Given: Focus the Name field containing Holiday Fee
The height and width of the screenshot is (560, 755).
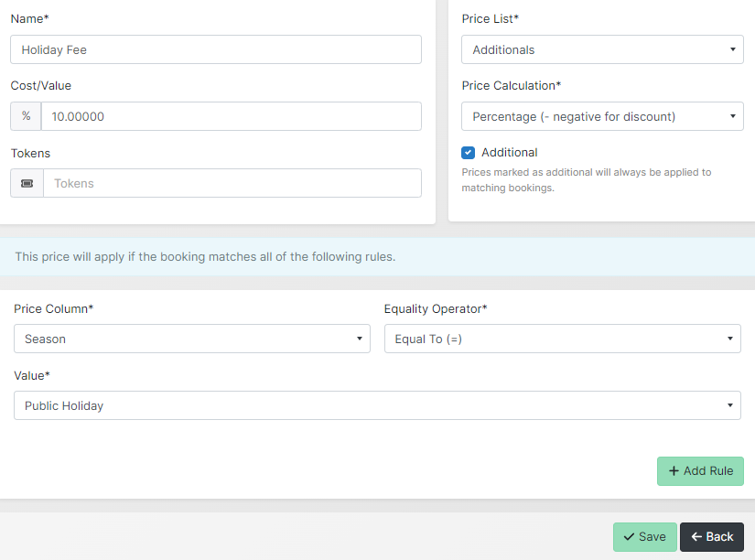Looking at the screenshot, I should (x=216, y=49).
